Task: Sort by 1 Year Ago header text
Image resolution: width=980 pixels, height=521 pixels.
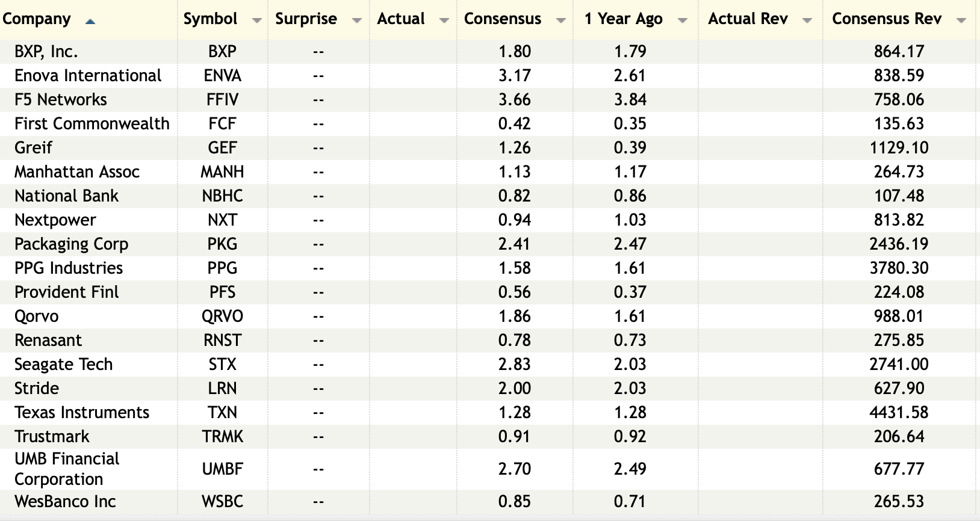Action: coord(623,19)
